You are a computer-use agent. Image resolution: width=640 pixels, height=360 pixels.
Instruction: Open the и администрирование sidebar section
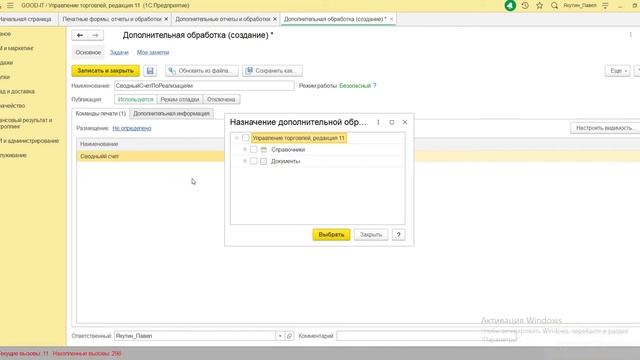[29, 141]
